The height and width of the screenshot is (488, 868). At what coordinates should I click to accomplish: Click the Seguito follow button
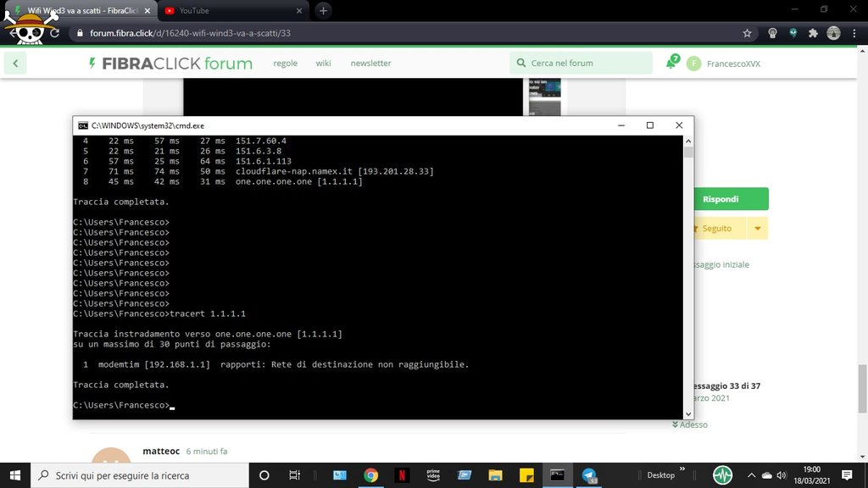click(719, 229)
